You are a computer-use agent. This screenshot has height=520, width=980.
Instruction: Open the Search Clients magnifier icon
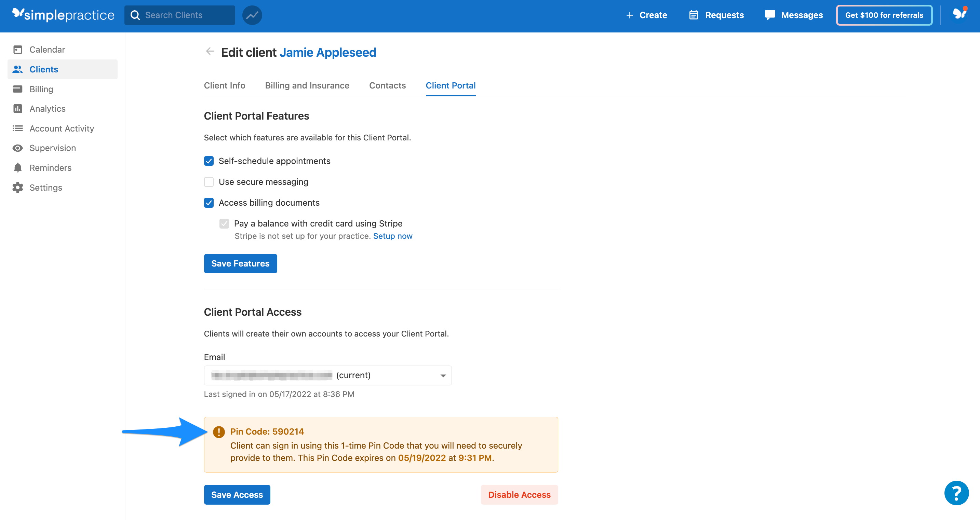pos(136,15)
